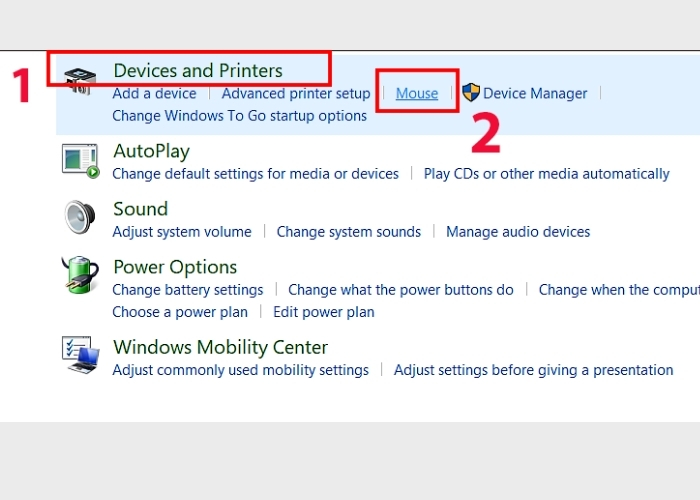
Task: Click the Device Manager shield icon
Action: coord(470,93)
